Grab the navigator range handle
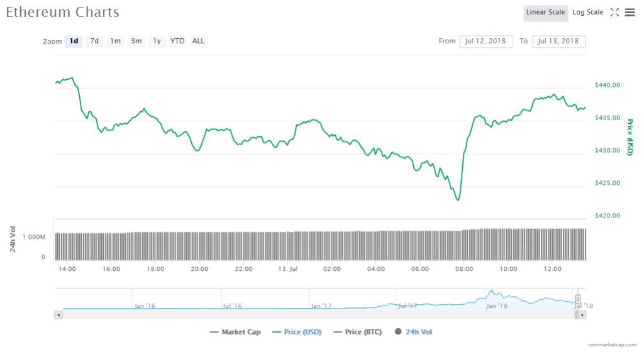 point(578,299)
